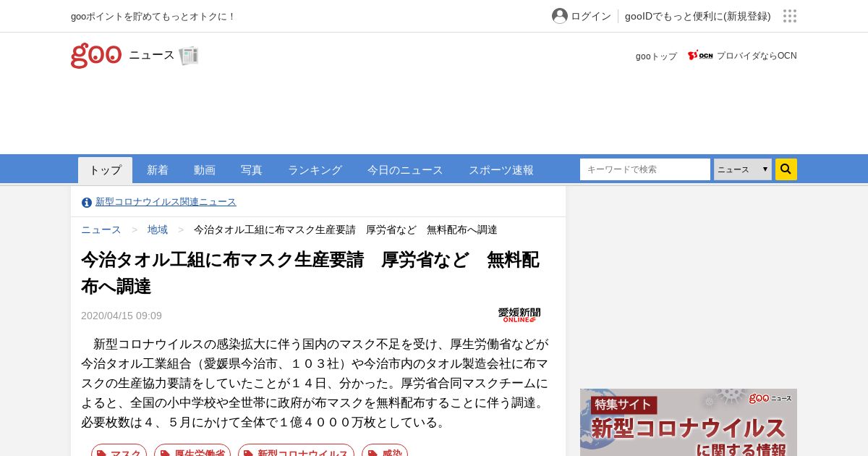Click the newspaper icon beside ニュース
The height and width of the screenshot is (456, 868).
coord(189,56)
